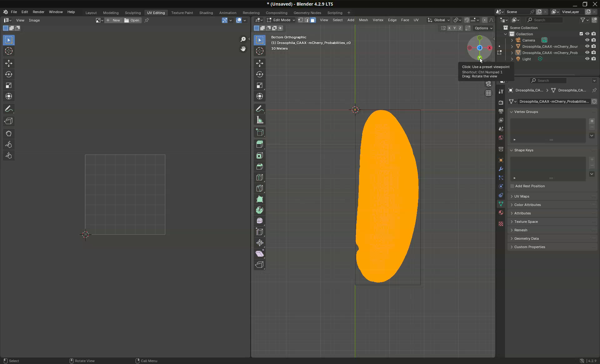
Task: Click the Open image button
Action: (x=132, y=20)
